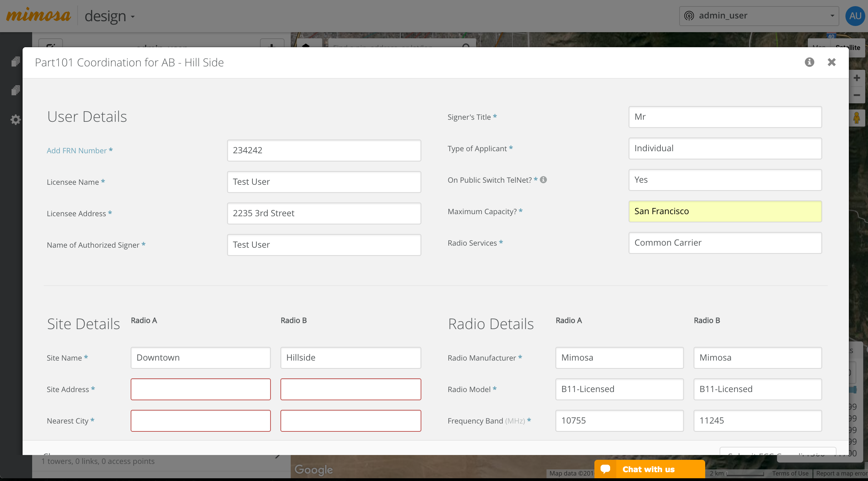Click the Add FRN Number link

[x=77, y=151]
